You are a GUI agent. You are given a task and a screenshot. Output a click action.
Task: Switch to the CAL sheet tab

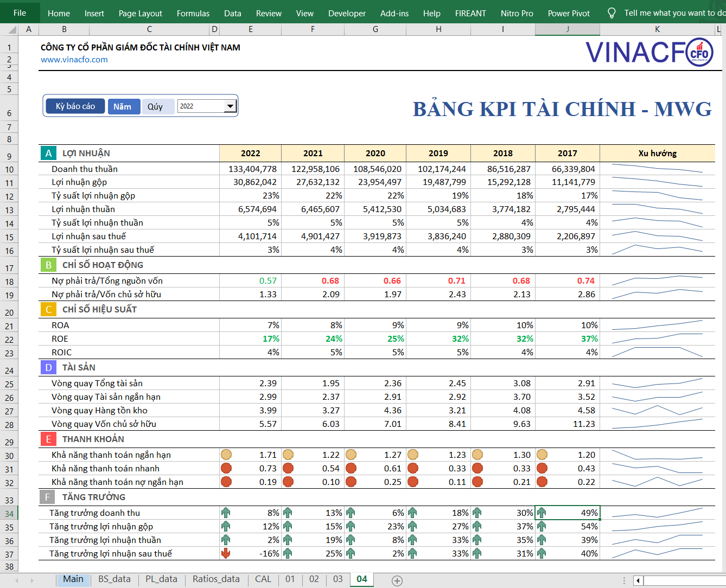(x=263, y=579)
